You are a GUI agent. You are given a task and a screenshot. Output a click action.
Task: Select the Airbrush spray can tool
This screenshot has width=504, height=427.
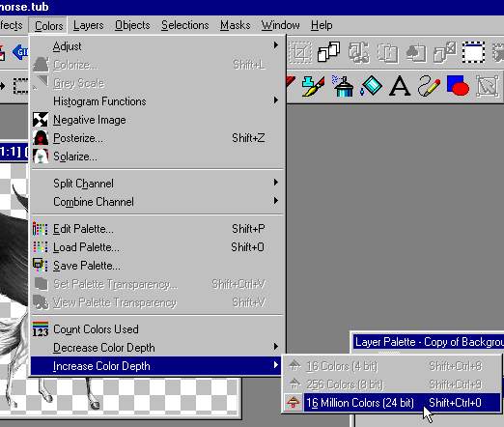(343, 86)
